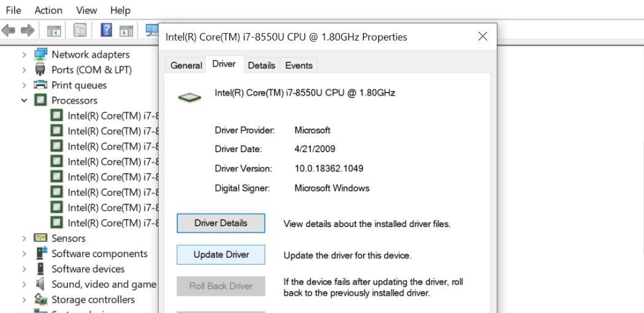Collapse the Processors node
This screenshot has width=644, height=313.
25,101
